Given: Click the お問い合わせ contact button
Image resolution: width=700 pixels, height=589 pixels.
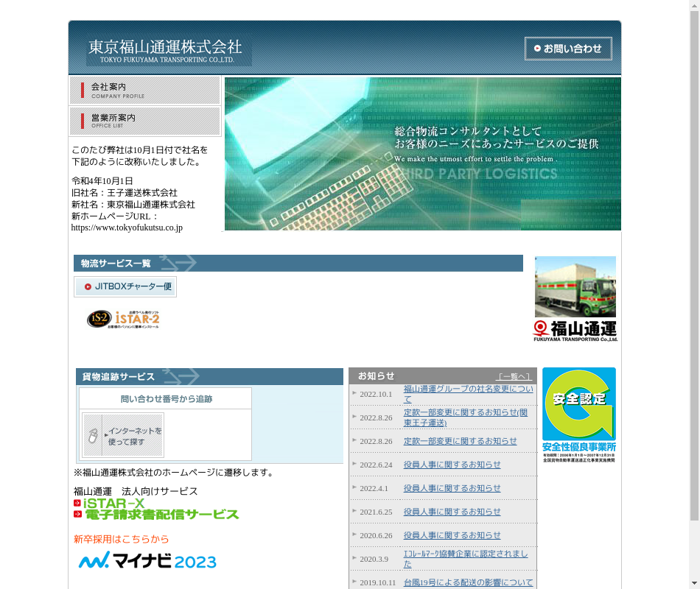Looking at the screenshot, I should (x=568, y=48).
